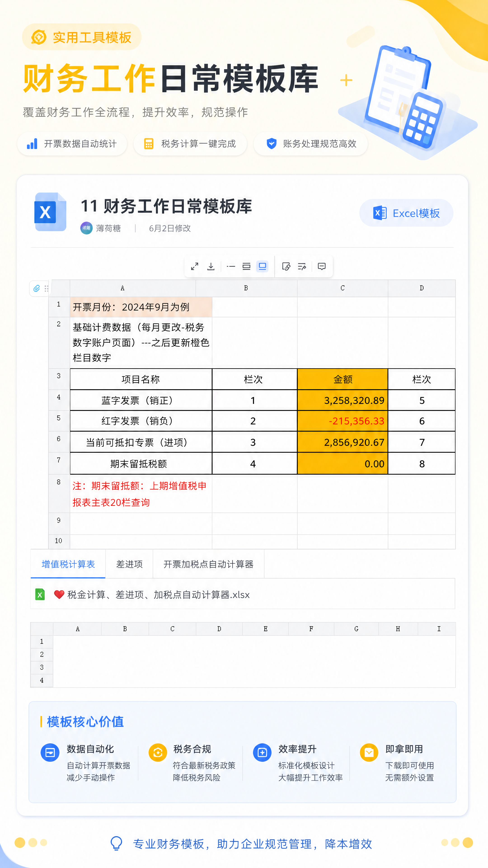
Task: Click author name 薄荷糖
Action: tap(108, 228)
